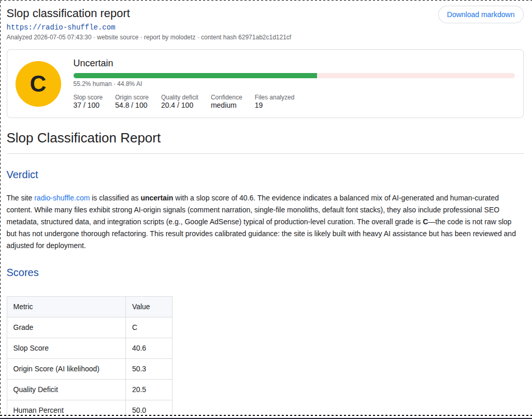532x419 pixels.
Task: Click the Uncertain classification label
Action: [x=93, y=63]
